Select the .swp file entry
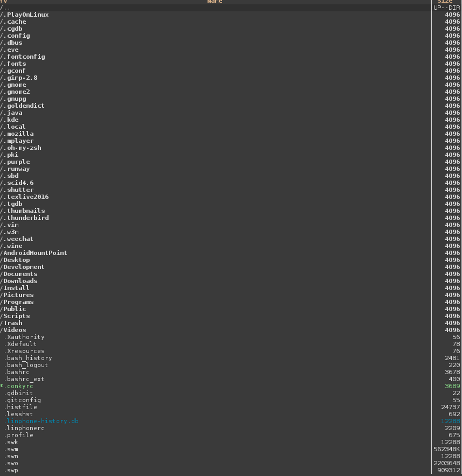 click(x=11, y=471)
